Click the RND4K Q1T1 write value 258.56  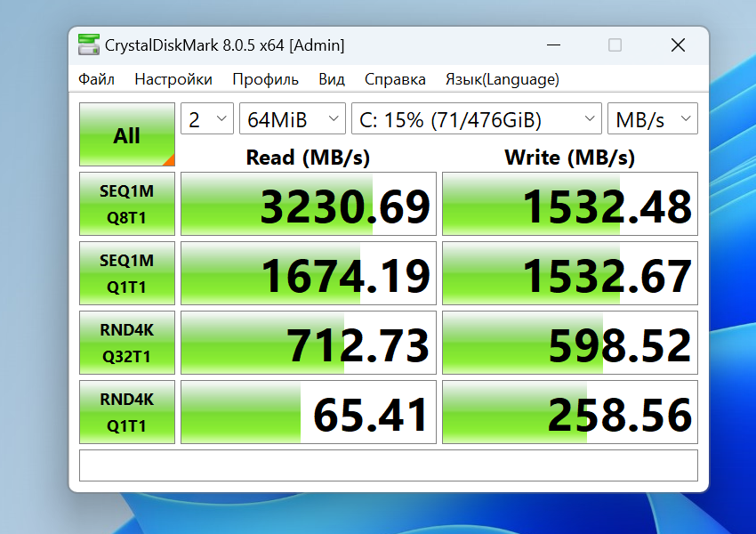[570, 412]
